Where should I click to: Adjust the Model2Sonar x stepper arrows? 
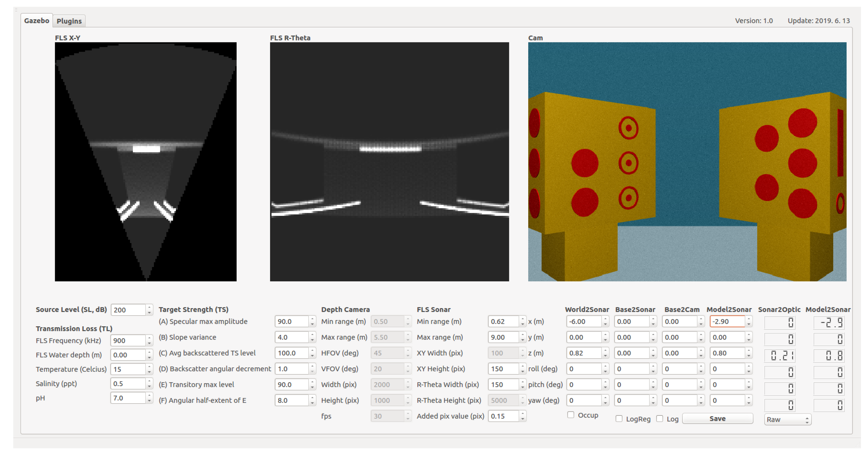tap(749, 322)
